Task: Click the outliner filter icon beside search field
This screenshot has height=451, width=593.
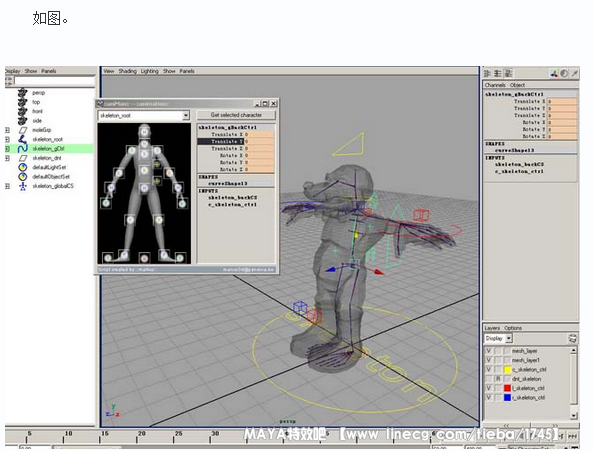Action: tap(9, 81)
